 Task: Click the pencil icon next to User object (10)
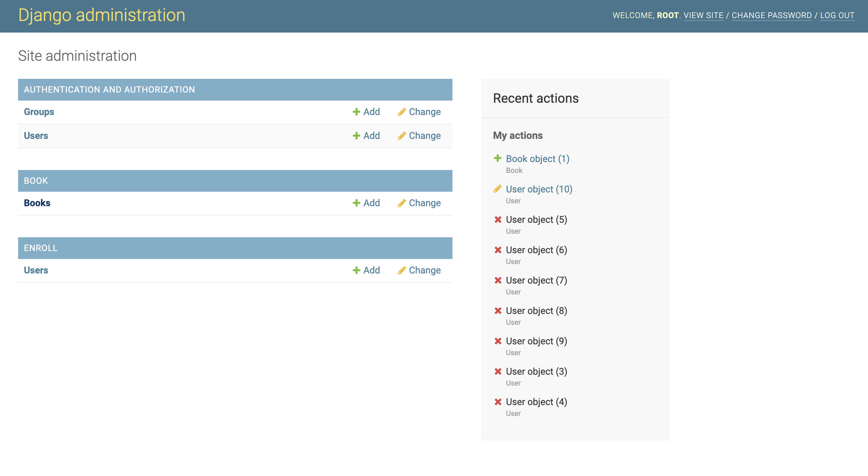(x=498, y=188)
